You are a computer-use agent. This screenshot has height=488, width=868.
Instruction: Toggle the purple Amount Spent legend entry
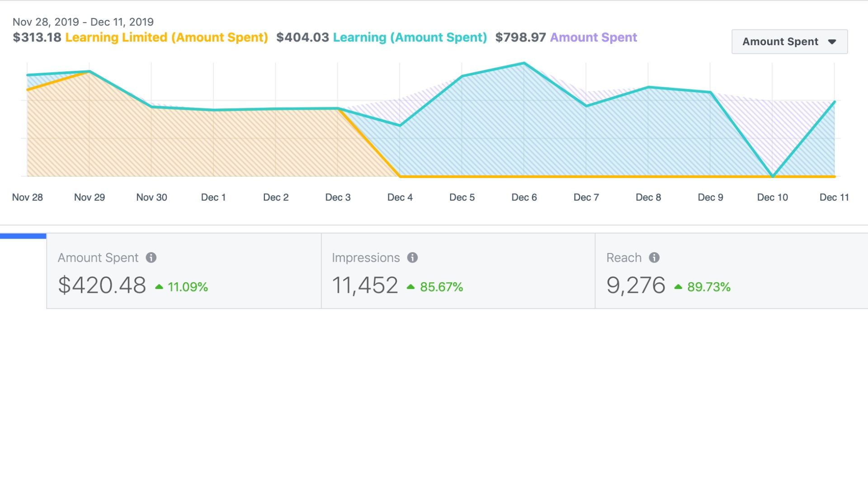click(x=594, y=38)
